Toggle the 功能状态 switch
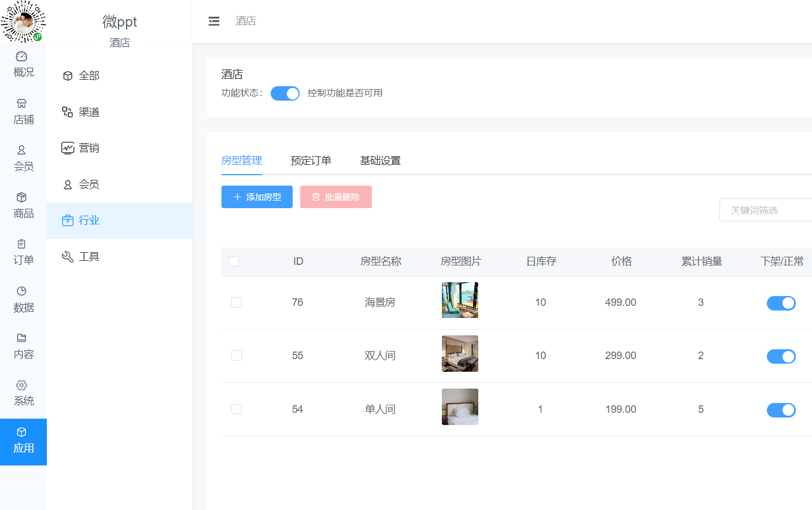Image resolution: width=812 pixels, height=510 pixels. [285, 93]
